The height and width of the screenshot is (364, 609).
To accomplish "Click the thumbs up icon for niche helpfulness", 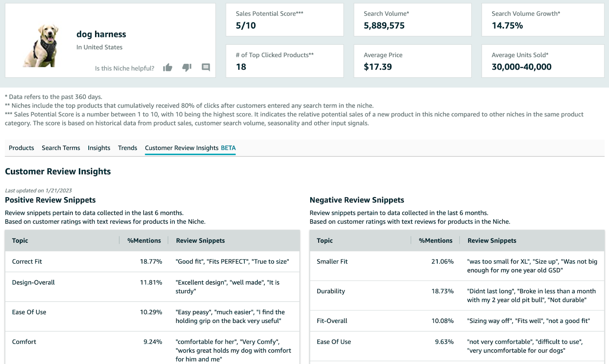I will pos(167,68).
